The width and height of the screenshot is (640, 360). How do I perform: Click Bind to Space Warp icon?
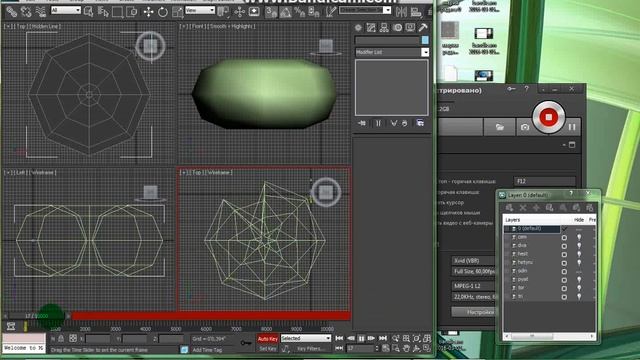40,12
